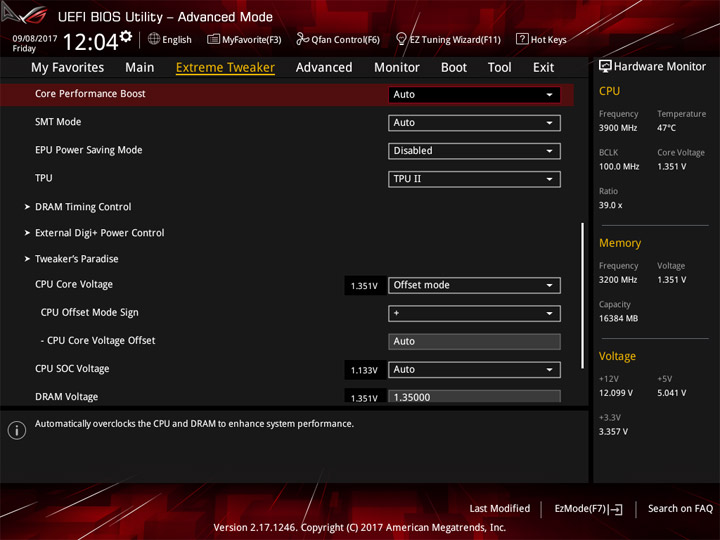
Task: Click the info icon beside help text
Action: 17,430
